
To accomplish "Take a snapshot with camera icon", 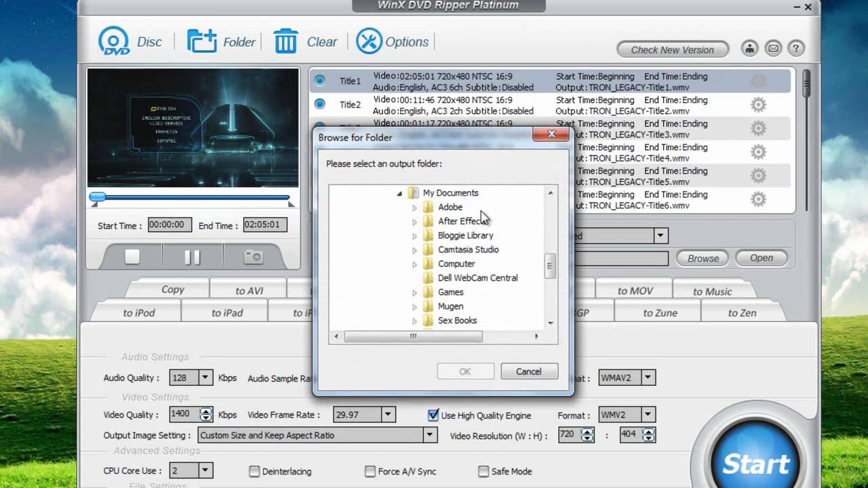I will point(253,257).
